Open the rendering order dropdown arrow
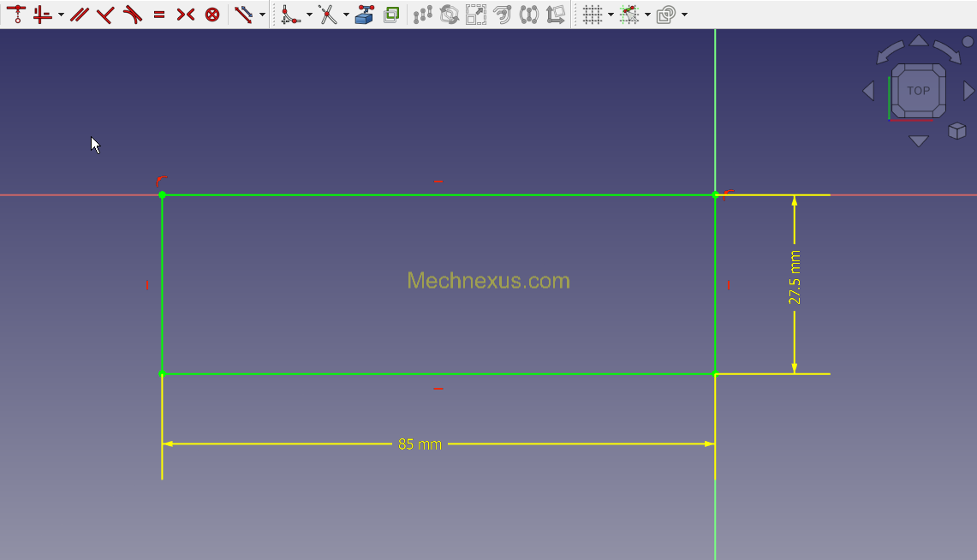The width and height of the screenshot is (977, 560). coord(684,15)
